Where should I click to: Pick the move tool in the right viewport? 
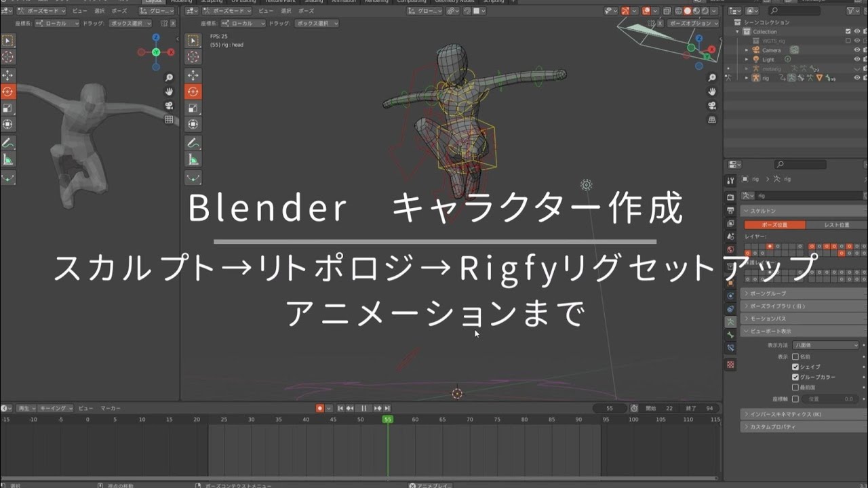click(193, 75)
